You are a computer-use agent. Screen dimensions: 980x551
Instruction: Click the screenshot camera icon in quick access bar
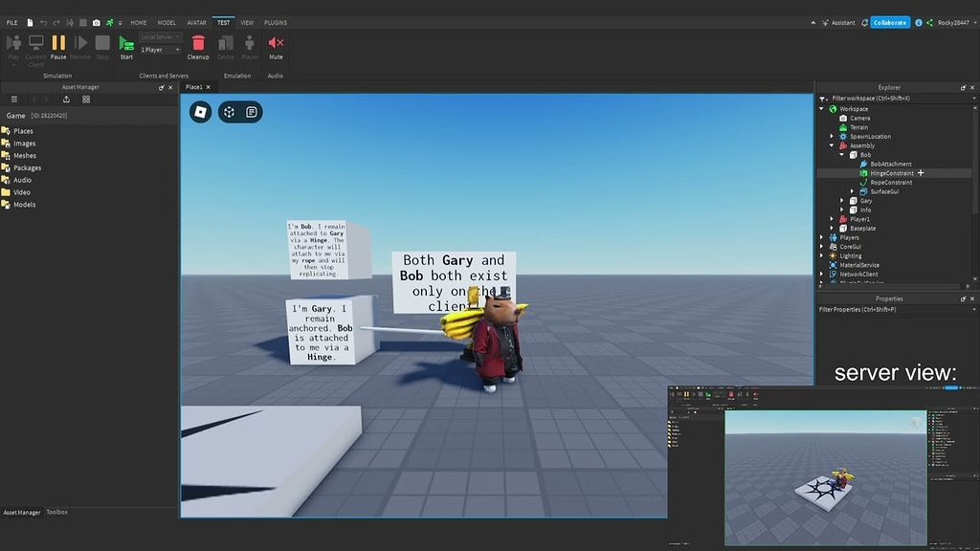point(96,22)
